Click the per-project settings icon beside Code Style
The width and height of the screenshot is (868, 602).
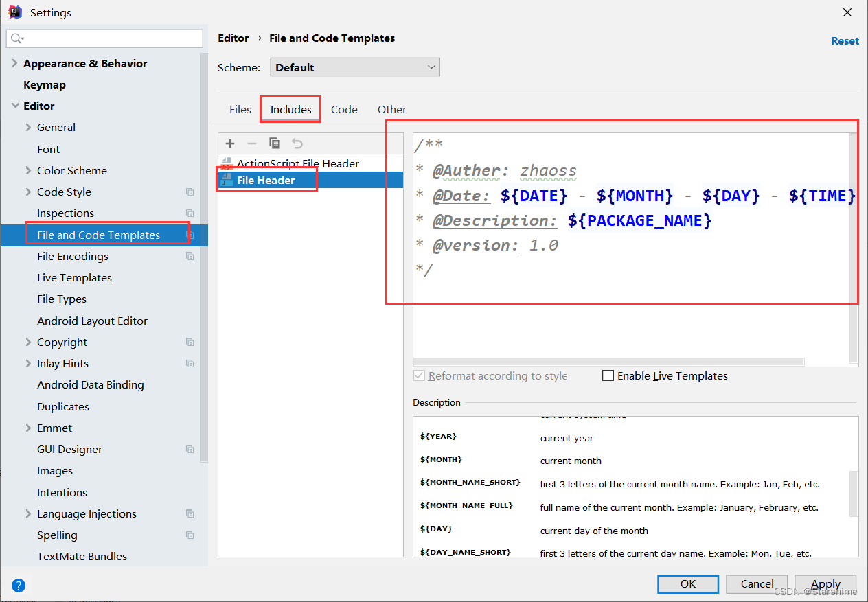coord(190,192)
